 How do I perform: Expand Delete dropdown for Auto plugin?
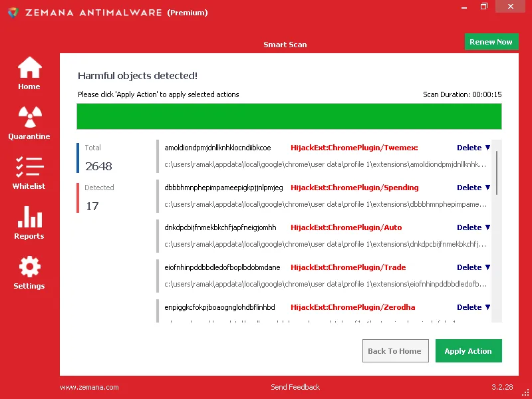[x=473, y=227]
